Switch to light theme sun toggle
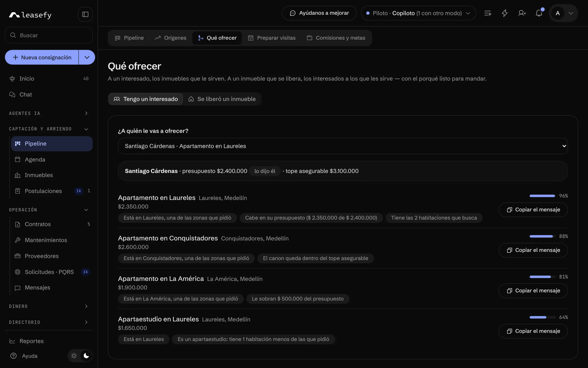 (74, 356)
